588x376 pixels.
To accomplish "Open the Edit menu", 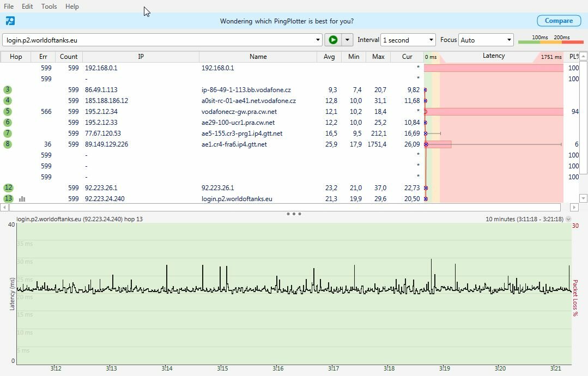I will tap(27, 7).
